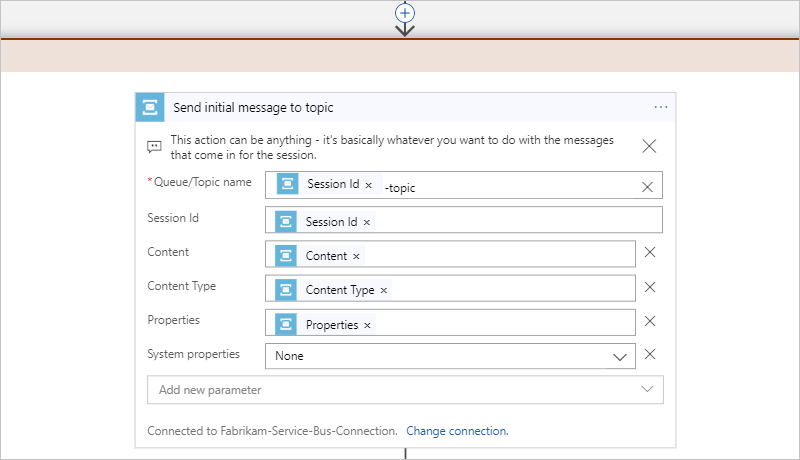This screenshot has height=460, width=800.
Task: Remove the System properties parameter row
Action: (650, 354)
